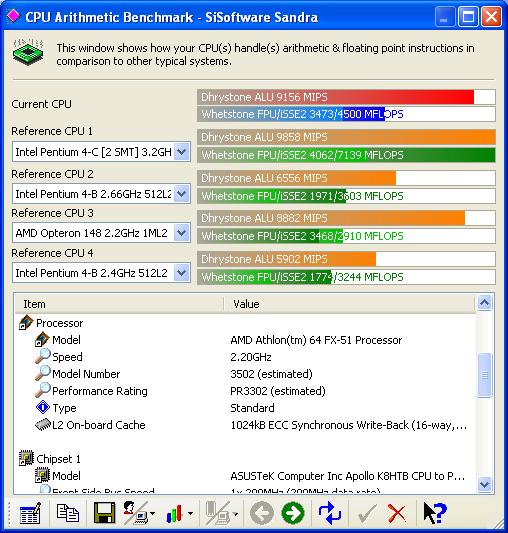Select the Model Number row
Viewport: 508px width, 533px height.
(245, 374)
